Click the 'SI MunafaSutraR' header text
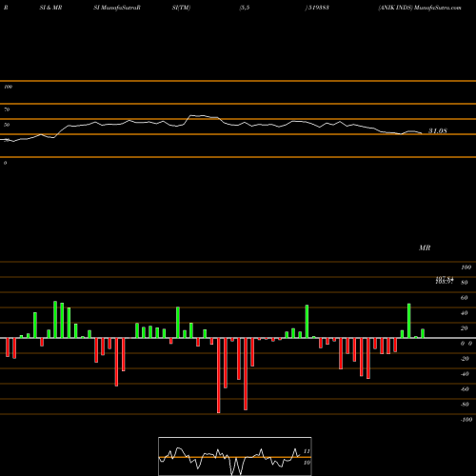476x476 pixels. (x=117, y=8)
